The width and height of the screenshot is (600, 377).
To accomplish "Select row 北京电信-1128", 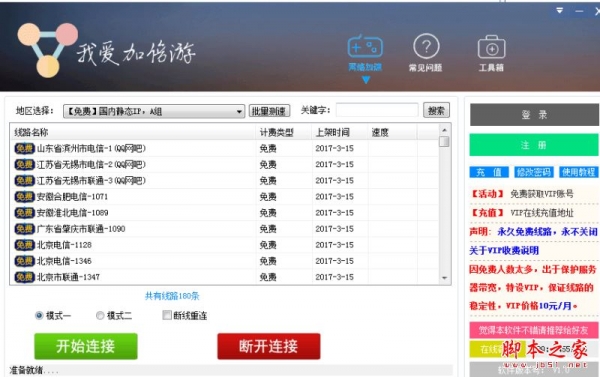I will point(224,245).
